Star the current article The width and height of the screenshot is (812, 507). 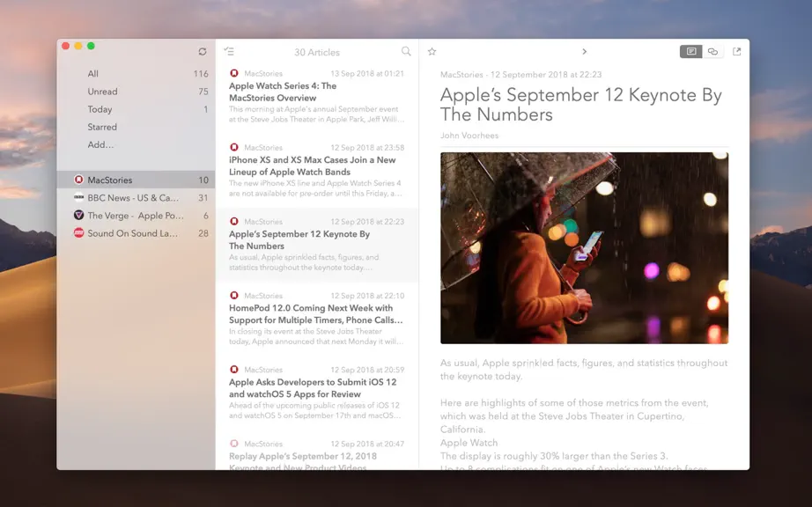[x=432, y=51]
